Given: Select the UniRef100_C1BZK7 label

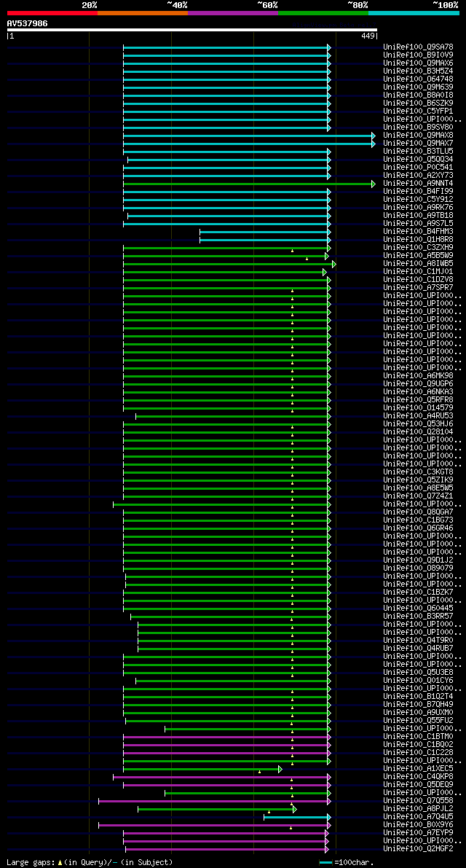Looking at the screenshot, I should (418, 593).
